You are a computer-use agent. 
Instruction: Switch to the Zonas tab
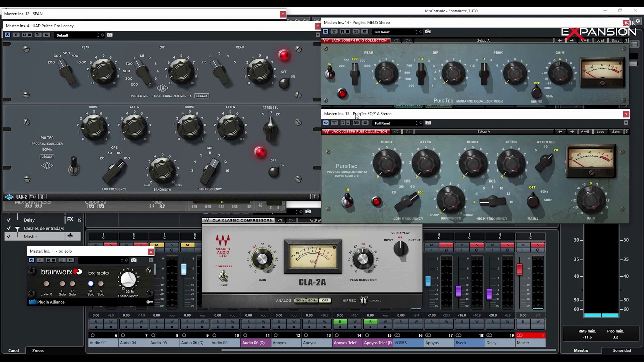[x=38, y=351]
